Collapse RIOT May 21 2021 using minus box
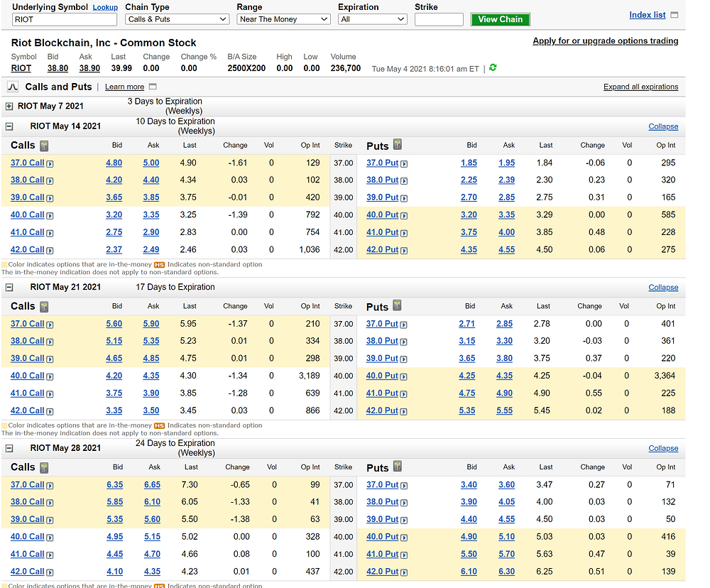Viewport: 710px width, 588px height. pyautogui.click(x=9, y=287)
